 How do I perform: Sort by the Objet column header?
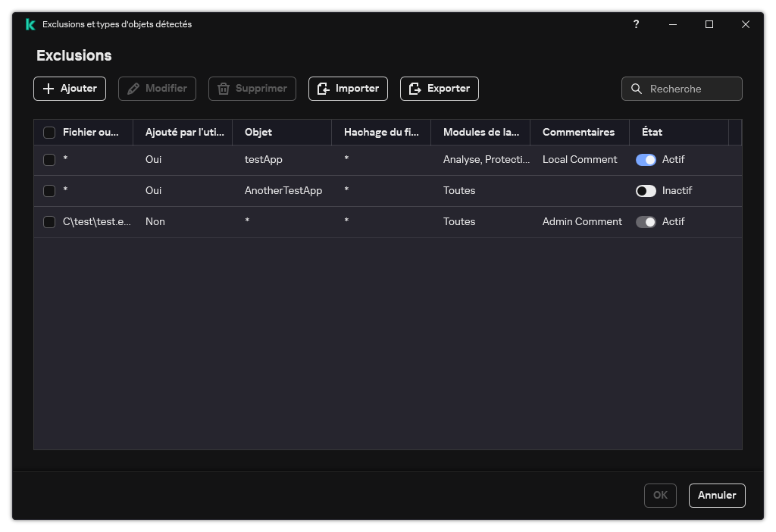click(258, 132)
